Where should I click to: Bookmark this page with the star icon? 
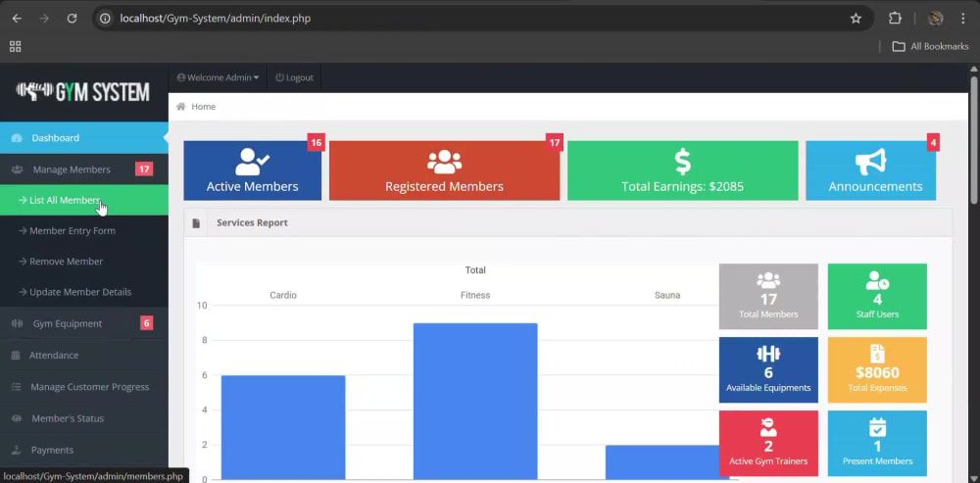(x=856, y=18)
